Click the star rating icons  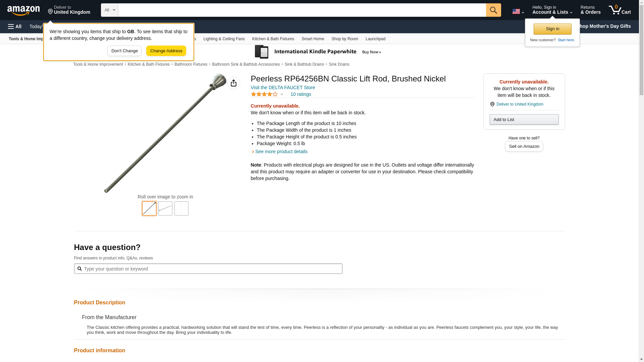coord(264,94)
